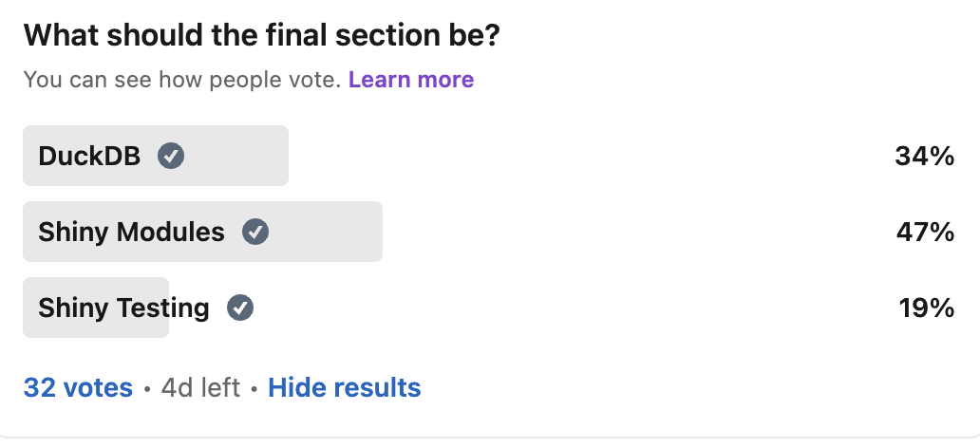Viewport: 980px width, 448px height.
Task: Click the gray result bar behind Shiny Testing
Action: [x=96, y=308]
